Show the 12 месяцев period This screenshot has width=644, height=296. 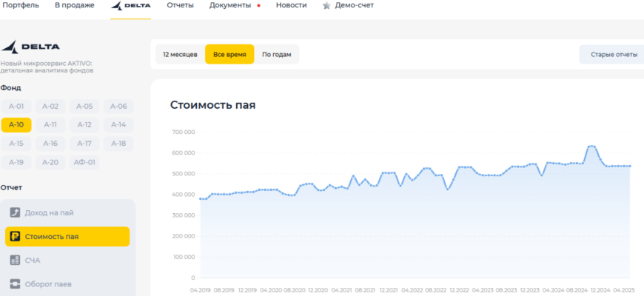point(180,55)
